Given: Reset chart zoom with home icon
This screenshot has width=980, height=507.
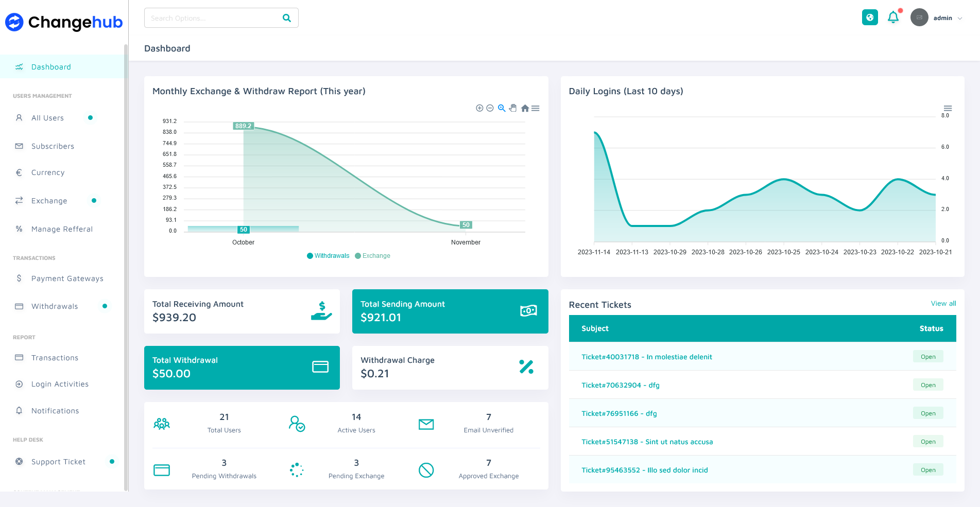Looking at the screenshot, I should click(525, 108).
